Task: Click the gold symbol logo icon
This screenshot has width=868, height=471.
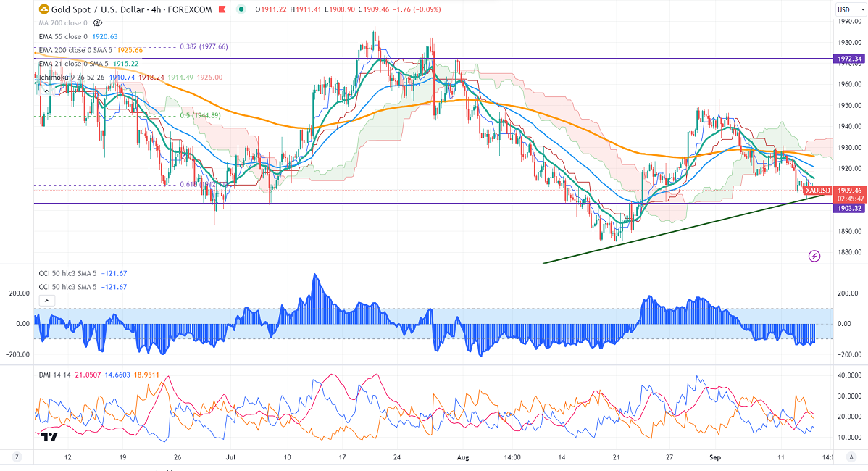Action: click(43, 9)
